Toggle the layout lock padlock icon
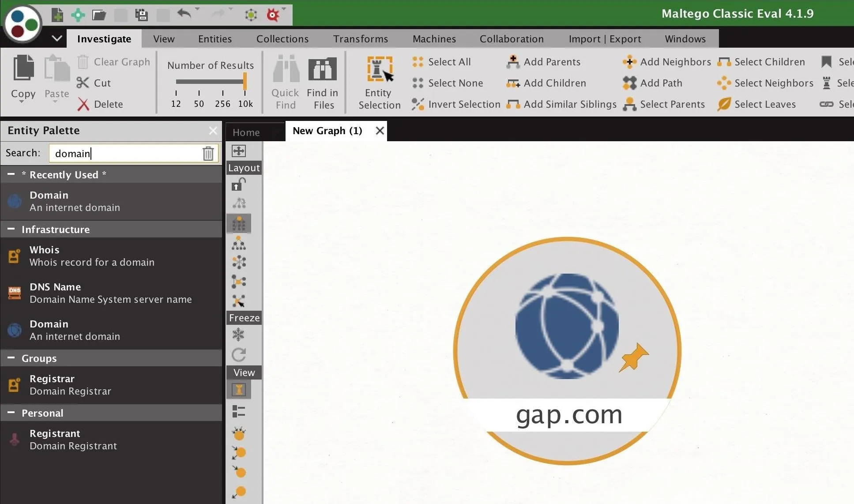Viewport: 854px width, 504px height. 239,184
